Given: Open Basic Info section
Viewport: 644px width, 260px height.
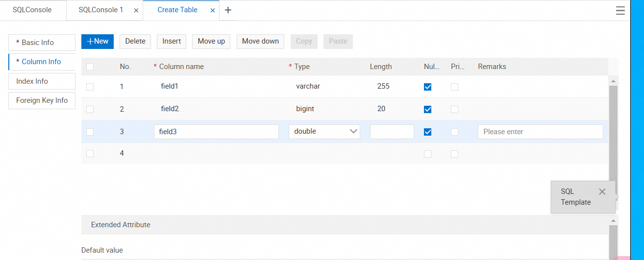Looking at the screenshot, I should point(42,43).
